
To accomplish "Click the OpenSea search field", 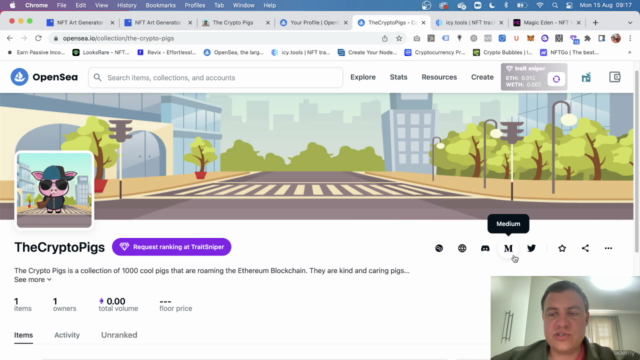I will coord(216,78).
